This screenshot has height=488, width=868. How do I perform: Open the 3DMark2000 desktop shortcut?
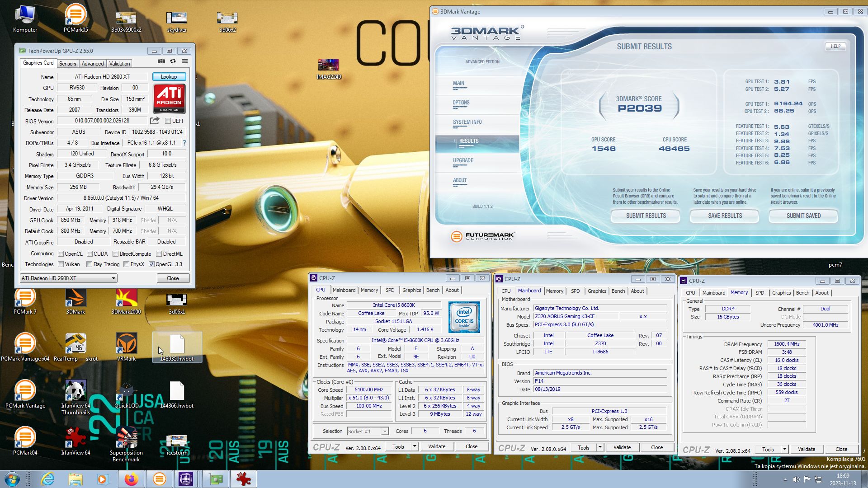pyautogui.click(x=126, y=301)
